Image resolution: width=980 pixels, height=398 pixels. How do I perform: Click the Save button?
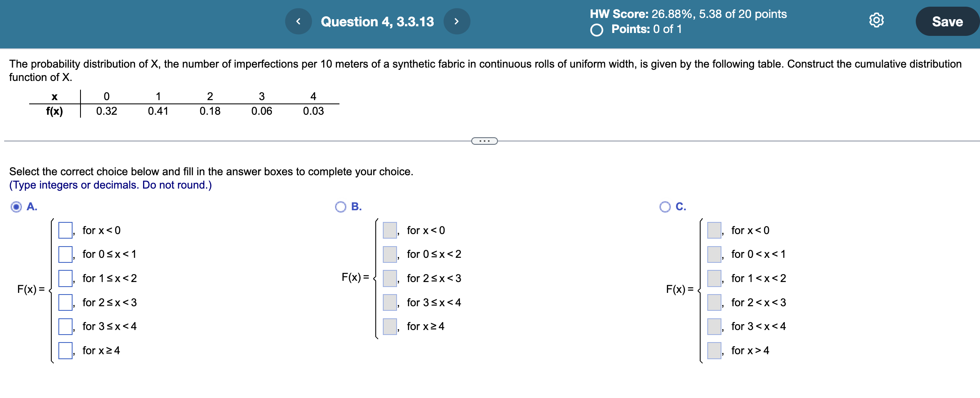947,21
